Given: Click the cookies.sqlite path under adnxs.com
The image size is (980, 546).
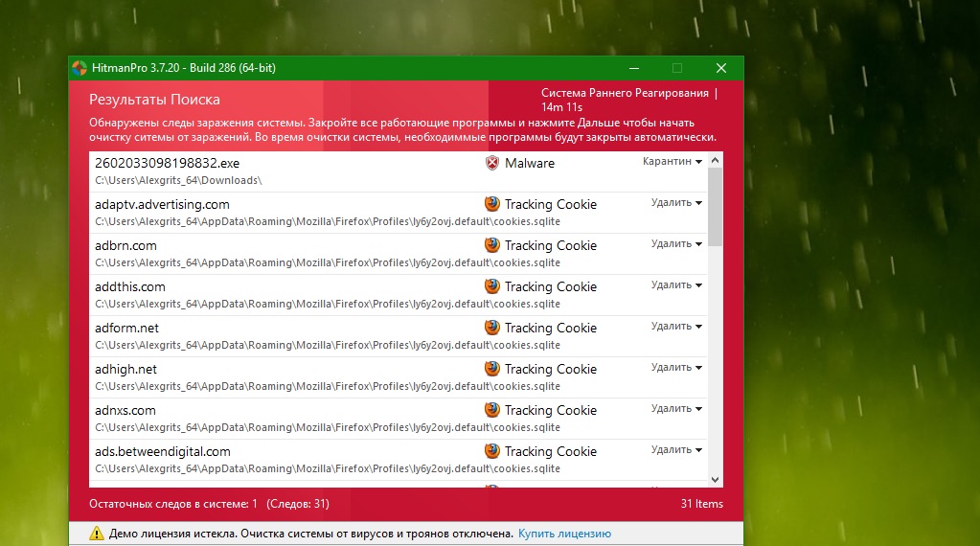Looking at the screenshot, I should tap(328, 428).
